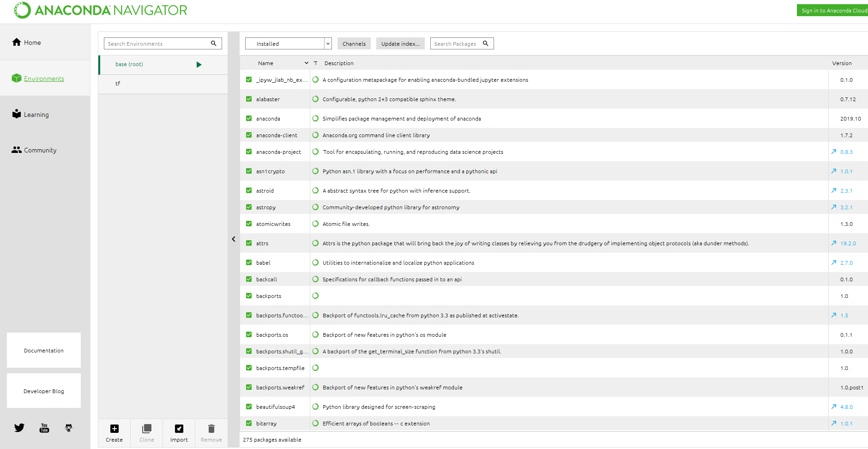This screenshot has width=868, height=449.
Task: Click the upgrade arrow for babel
Action: tap(834, 262)
